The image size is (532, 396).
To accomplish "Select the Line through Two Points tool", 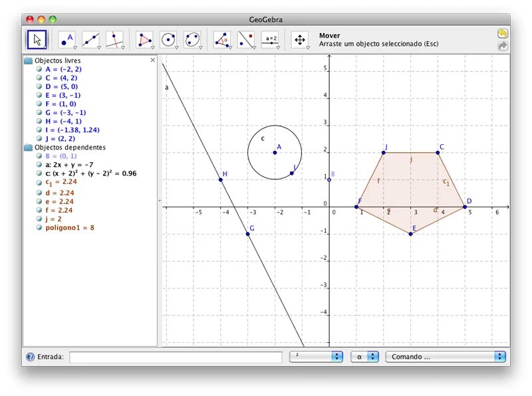I will click(90, 40).
